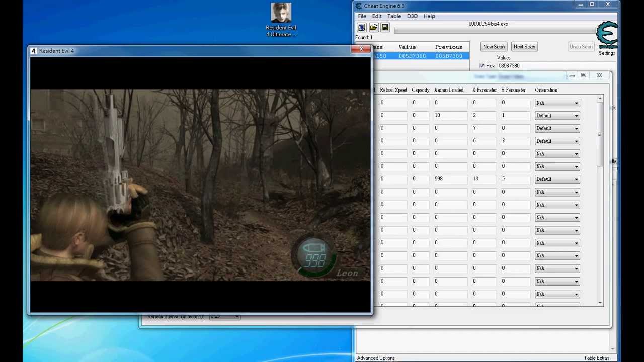The image size is (644, 362).
Task: Open the Edit menu
Action: tap(377, 16)
